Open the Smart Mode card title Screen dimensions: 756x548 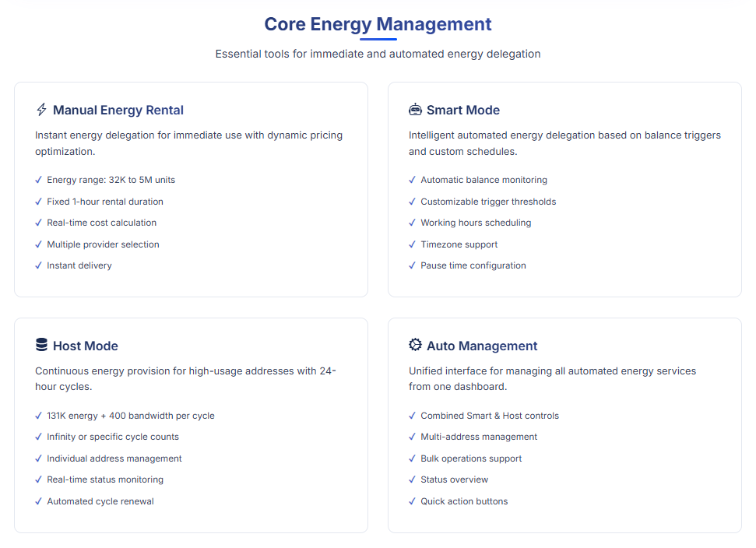tap(463, 111)
